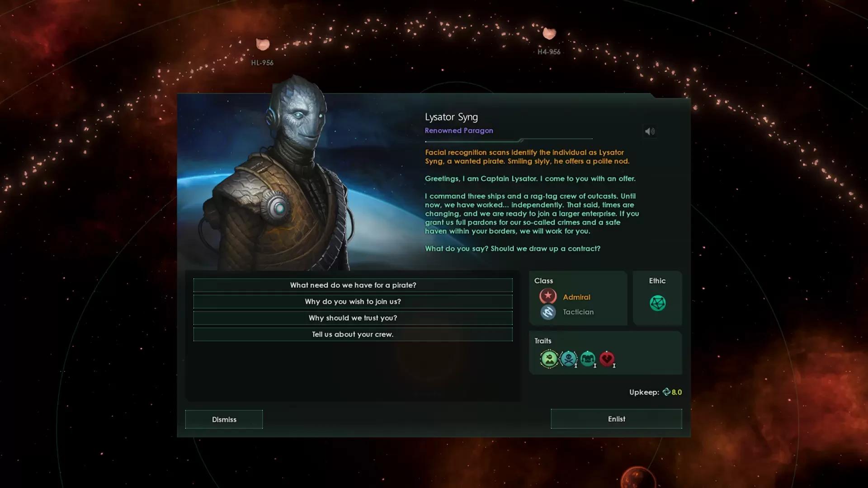Click the first trait icon on Lysator

point(548,358)
